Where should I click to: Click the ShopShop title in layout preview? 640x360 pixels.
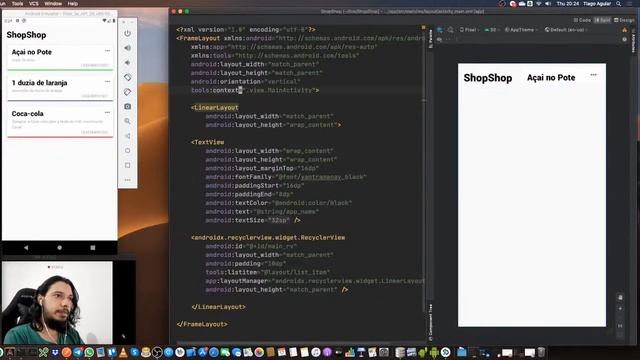coord(488,78)
